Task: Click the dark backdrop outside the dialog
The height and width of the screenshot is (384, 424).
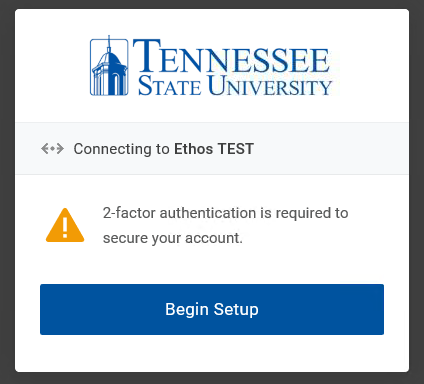Action: click(x=7, y=192)
